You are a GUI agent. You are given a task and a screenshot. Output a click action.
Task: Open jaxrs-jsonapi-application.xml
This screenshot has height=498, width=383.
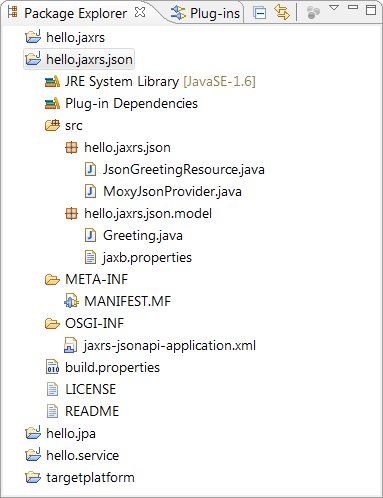pos(170,346)
